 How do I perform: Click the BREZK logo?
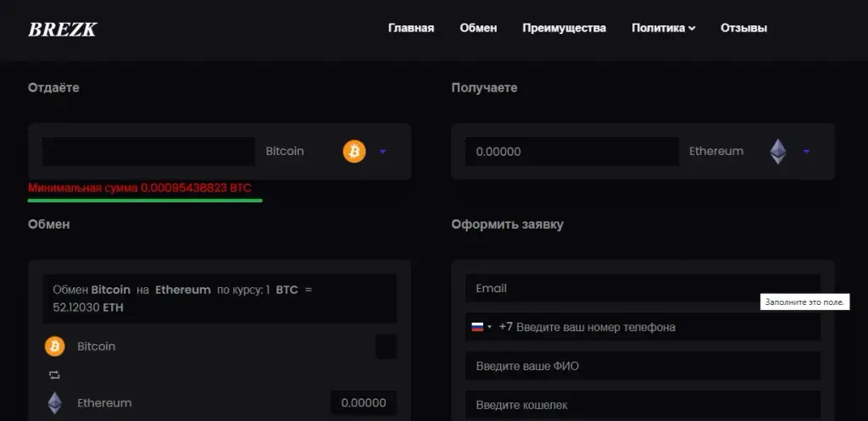[63, 30]
